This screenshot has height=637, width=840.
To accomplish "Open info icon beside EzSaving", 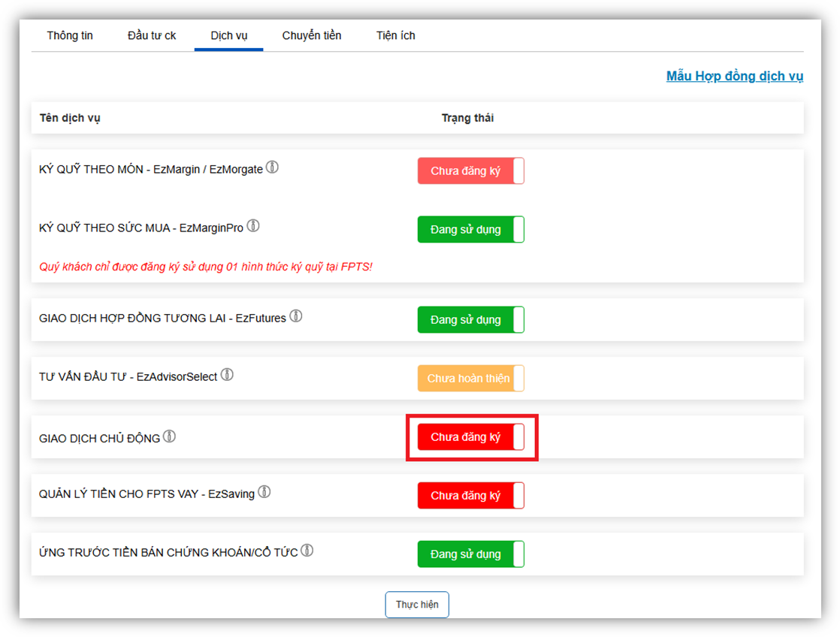I will tap(264, 492).
